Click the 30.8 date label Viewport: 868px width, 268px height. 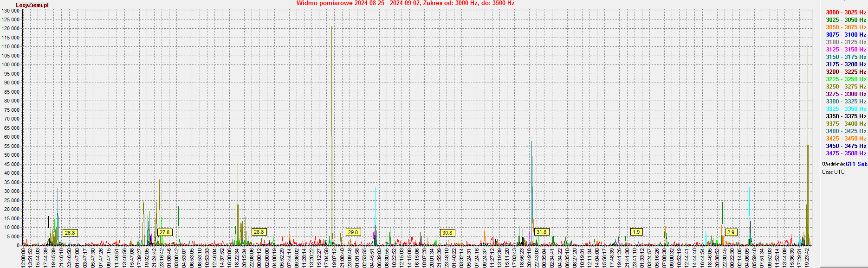click(447, 233)
